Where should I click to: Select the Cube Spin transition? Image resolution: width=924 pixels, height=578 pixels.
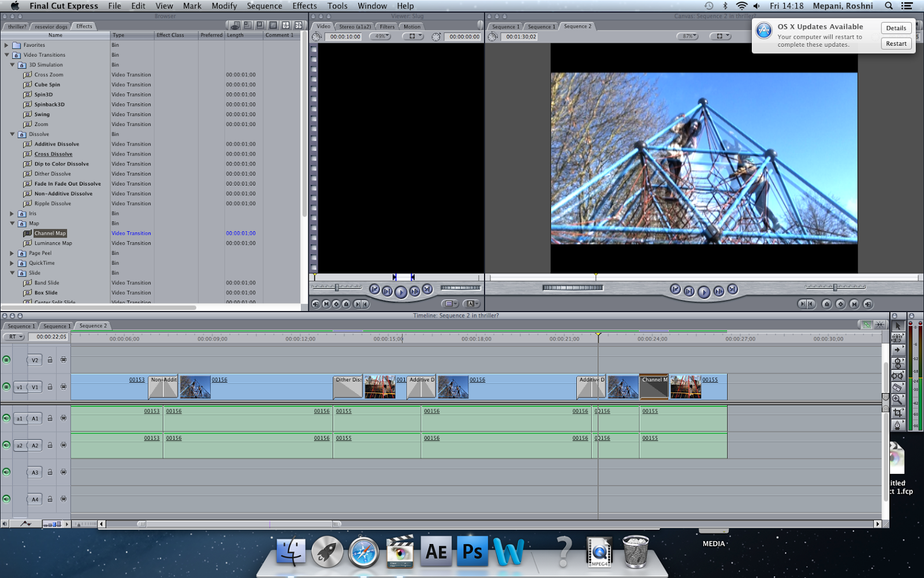47,84
